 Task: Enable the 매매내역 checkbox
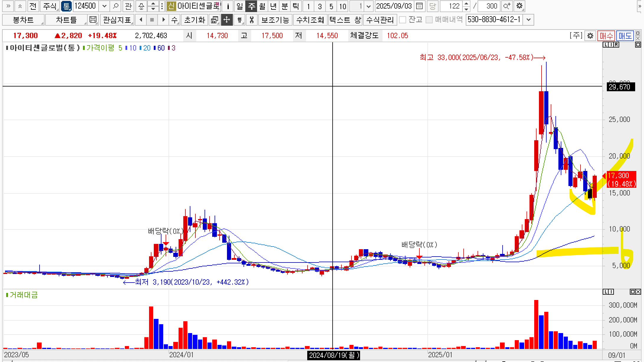click(429, 20)
